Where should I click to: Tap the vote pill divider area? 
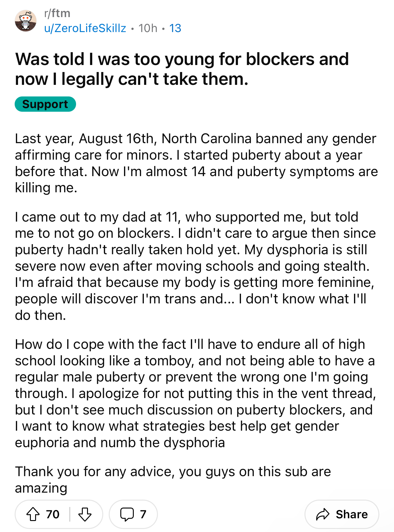click(x=70, y=514)
